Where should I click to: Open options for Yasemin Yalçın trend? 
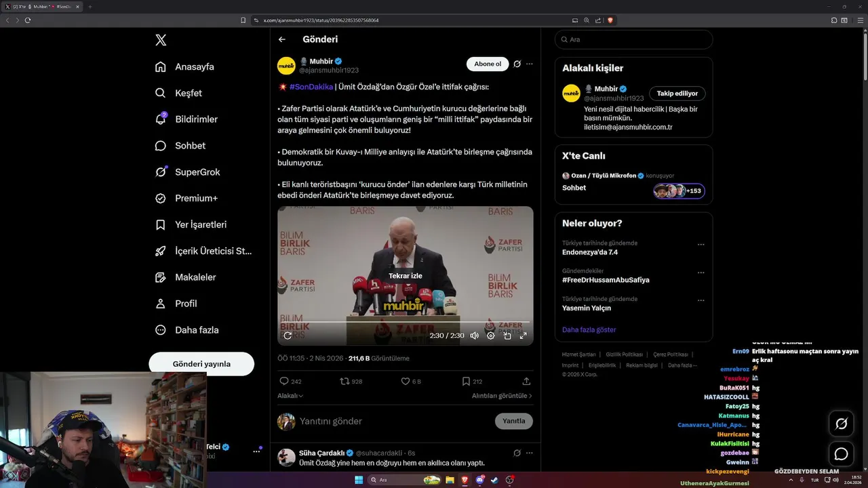pyautogui.click(x=701, y=300)
